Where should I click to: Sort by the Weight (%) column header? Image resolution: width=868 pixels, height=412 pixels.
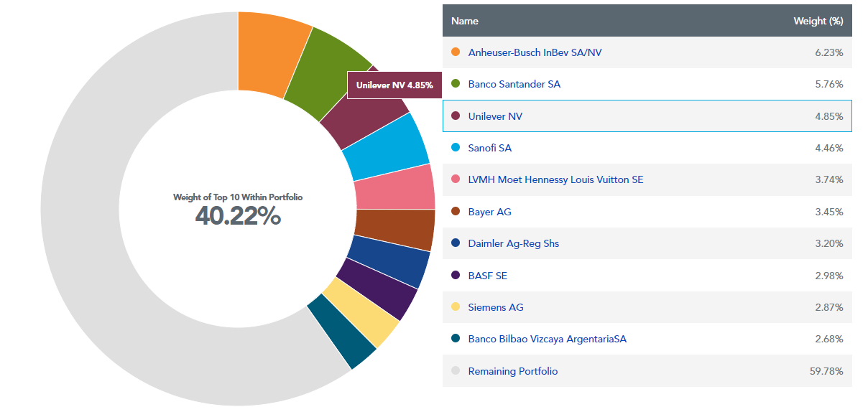tap(818, 21)
